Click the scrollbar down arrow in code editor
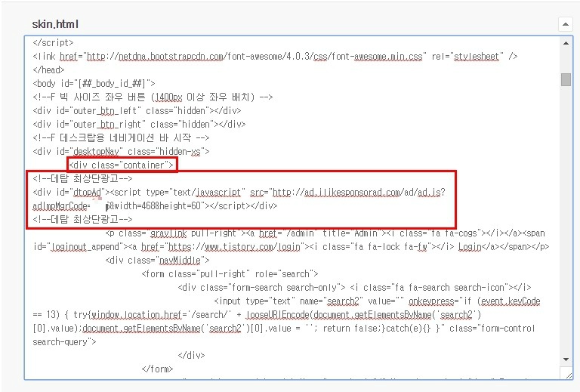This screenshot has height=392, width=580. coord(566,360)
